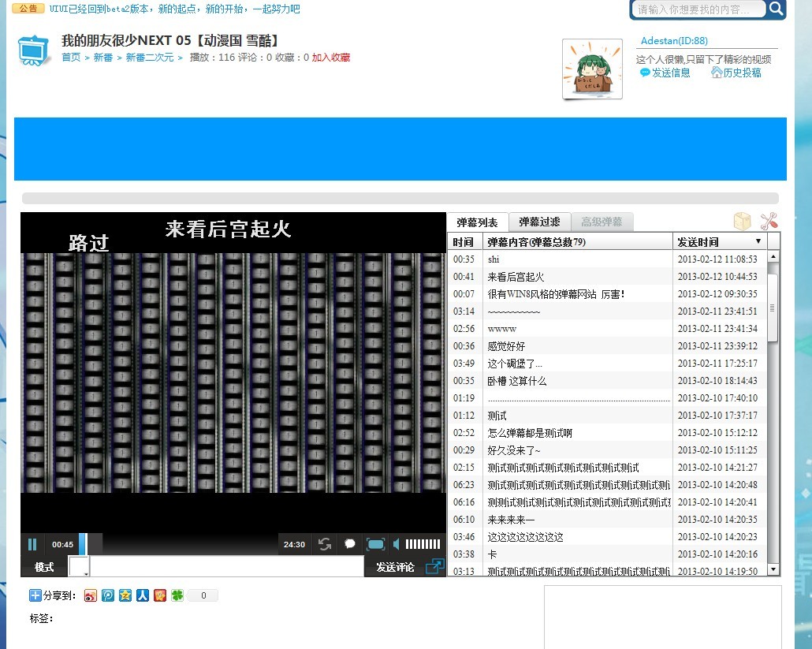812x649 pixels.
Task: Share to Tencent Weibo icon
Action: (108, 595)
